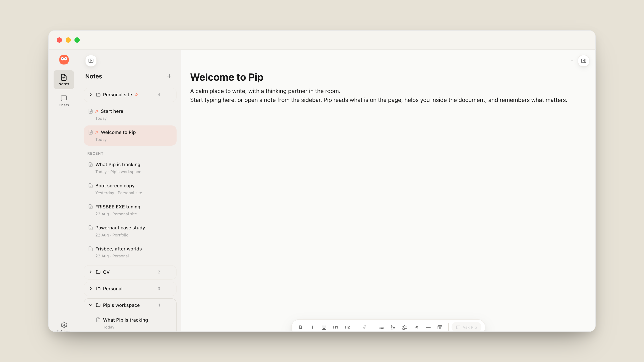Click the Personal site folder row

point(130,95)
